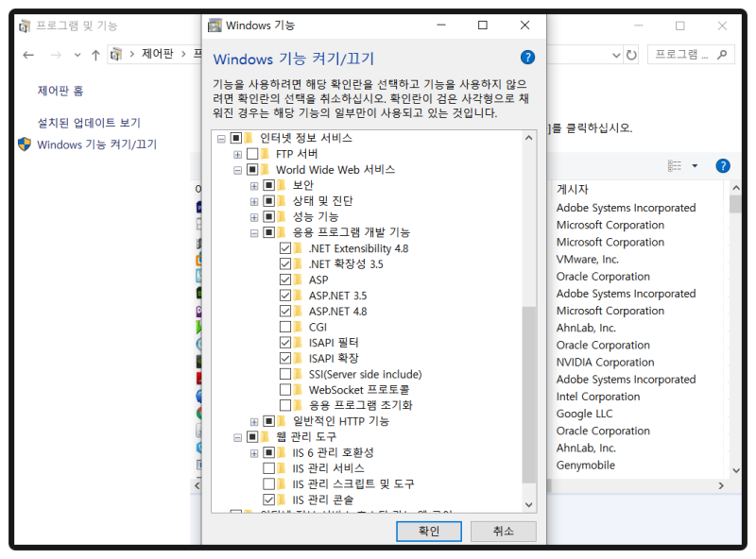The image size is (756, 559).
Task: Open the address bar history dropdown
Action: pyautogui.click(x=616, y=55)
